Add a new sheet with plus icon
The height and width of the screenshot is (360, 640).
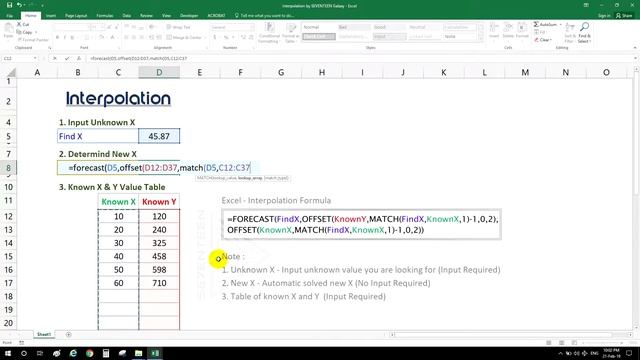click(x=69, y=334)
